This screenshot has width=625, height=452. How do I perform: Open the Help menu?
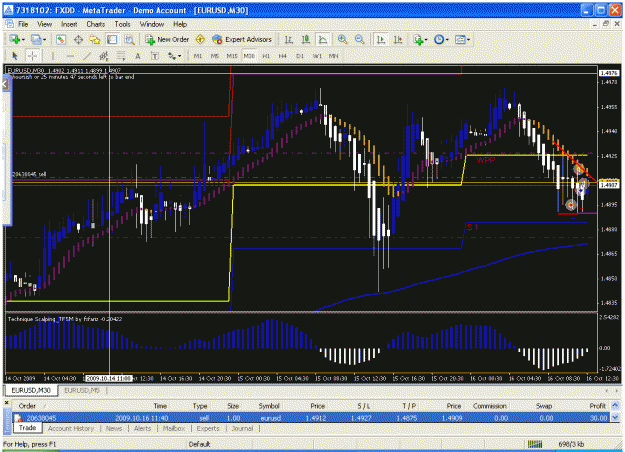180,24
